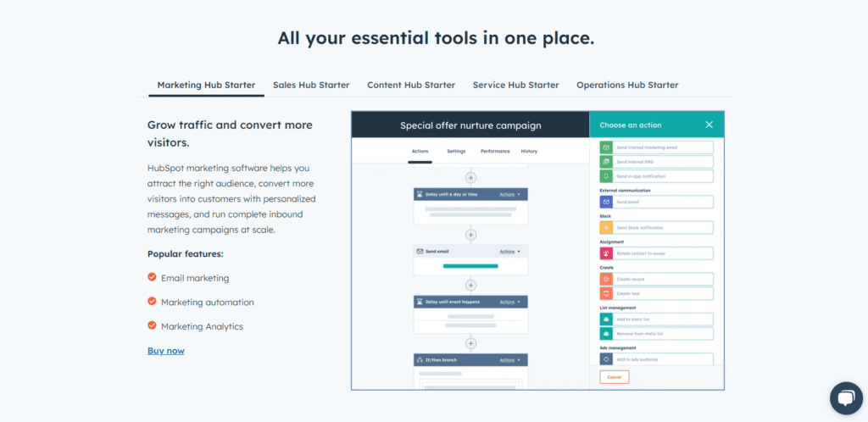Choose the Send internal marketing email action
868x422 pixels.
[x=657, y=147]
